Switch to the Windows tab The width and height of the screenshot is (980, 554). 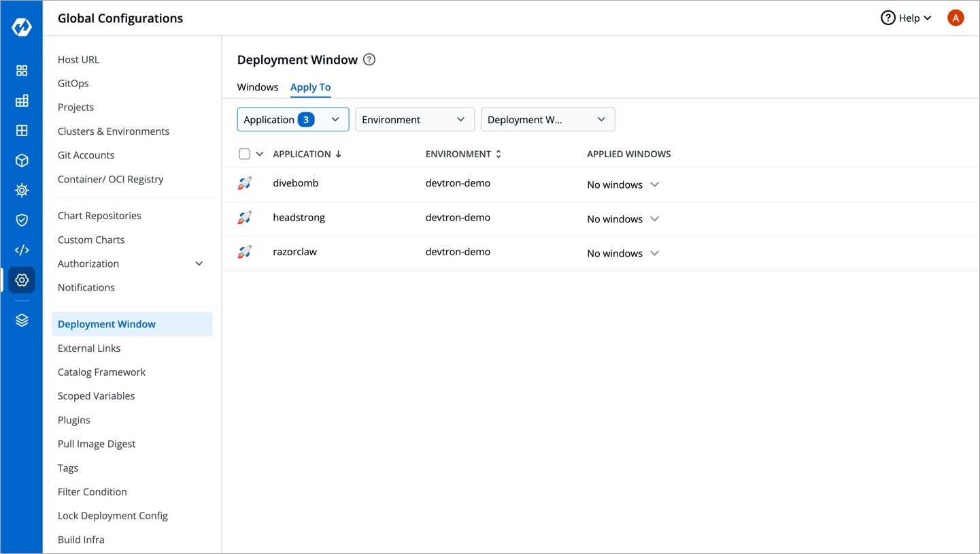point(257,87)
